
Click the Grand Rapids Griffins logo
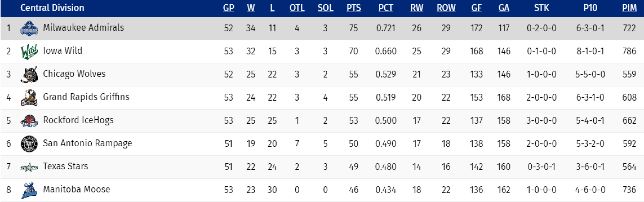(29, 98)
